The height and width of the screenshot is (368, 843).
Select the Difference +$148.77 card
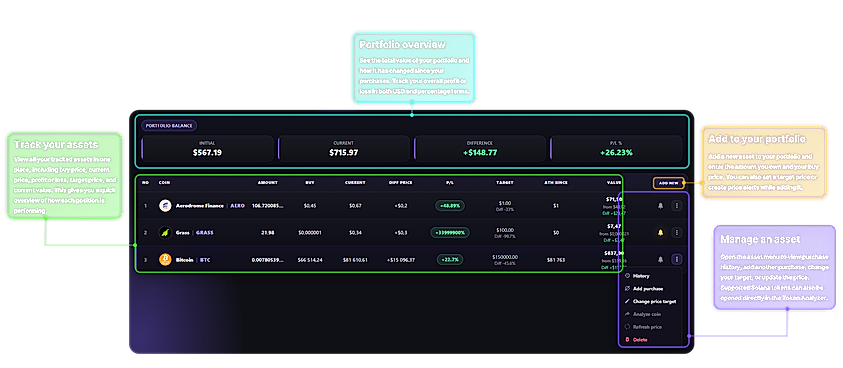click(x=480, y=148)
